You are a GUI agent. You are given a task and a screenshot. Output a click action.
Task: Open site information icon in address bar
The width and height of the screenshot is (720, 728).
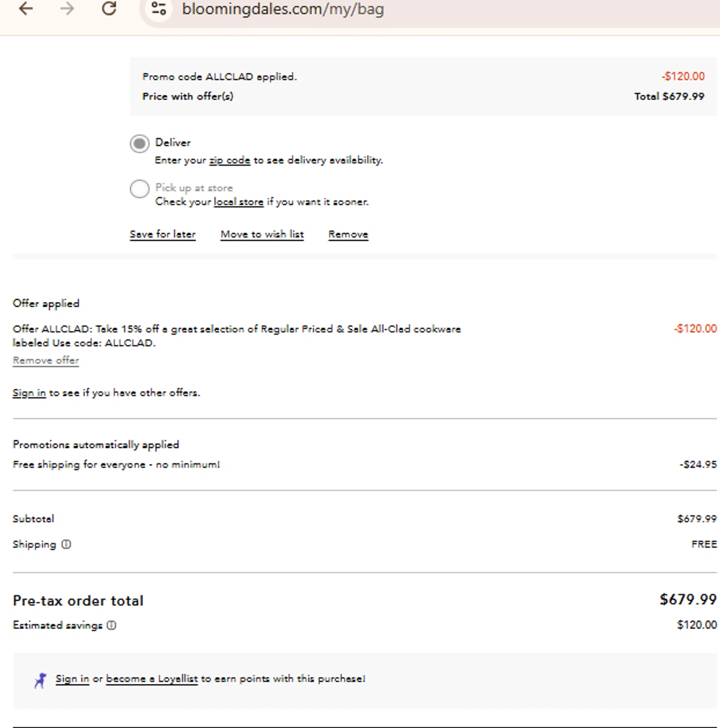tap(159, 9)
